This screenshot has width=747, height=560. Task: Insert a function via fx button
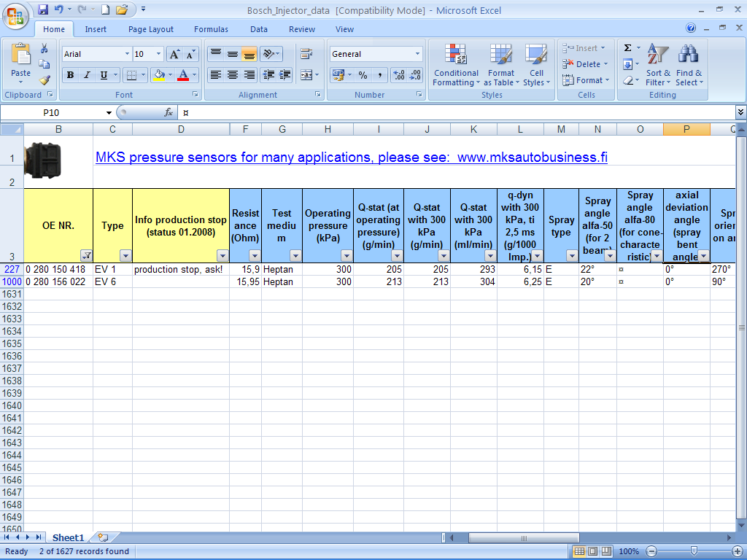coord(169,112)
